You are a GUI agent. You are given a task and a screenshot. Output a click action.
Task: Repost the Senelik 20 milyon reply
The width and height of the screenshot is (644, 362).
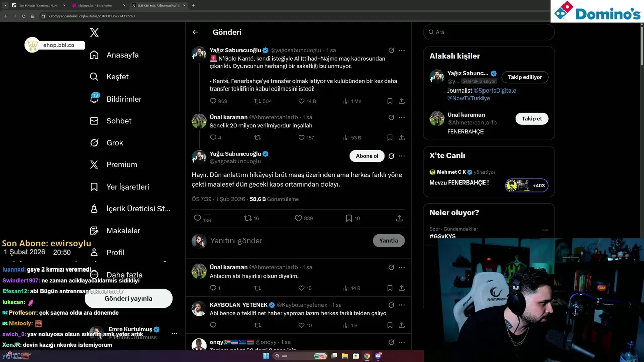coord(258,137)
